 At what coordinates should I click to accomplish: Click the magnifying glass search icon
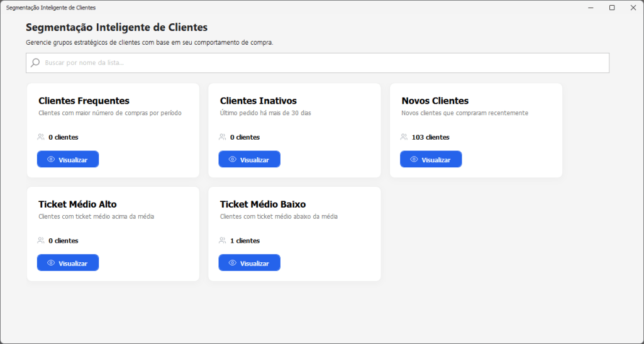tap(35, 63)
